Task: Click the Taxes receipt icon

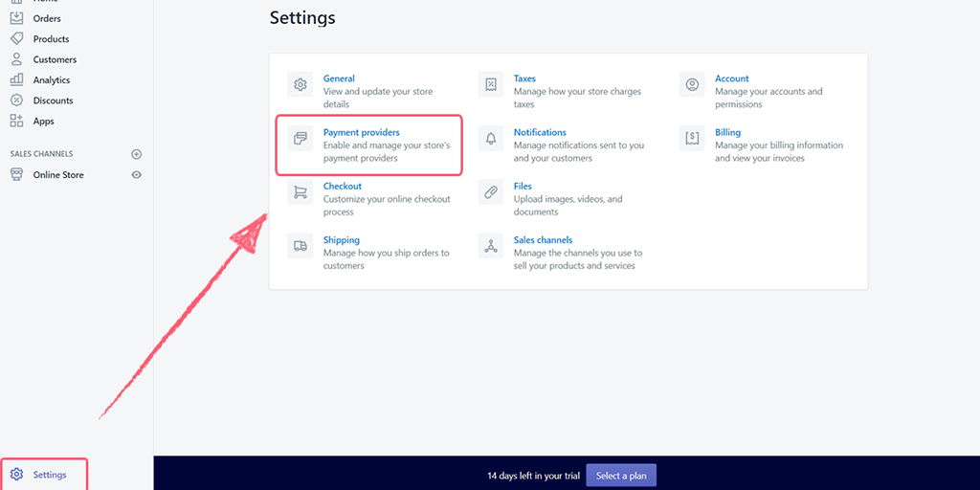Action: click(491, 84)
